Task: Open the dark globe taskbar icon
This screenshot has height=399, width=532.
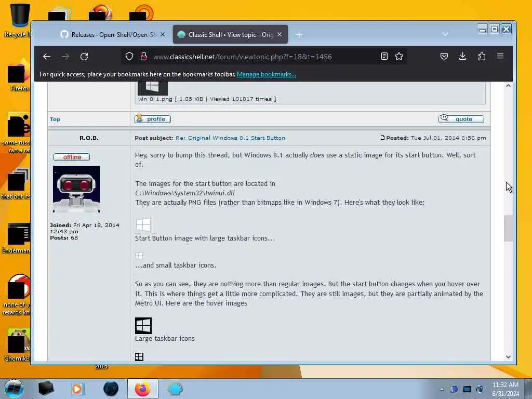Action: pyautogui.click(x=111, y=389)
